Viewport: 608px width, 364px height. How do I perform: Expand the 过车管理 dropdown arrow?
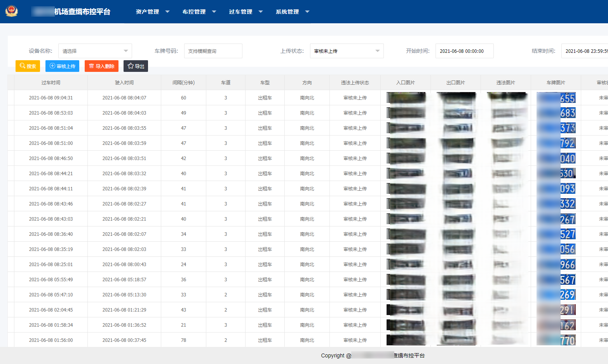point(261,12)
